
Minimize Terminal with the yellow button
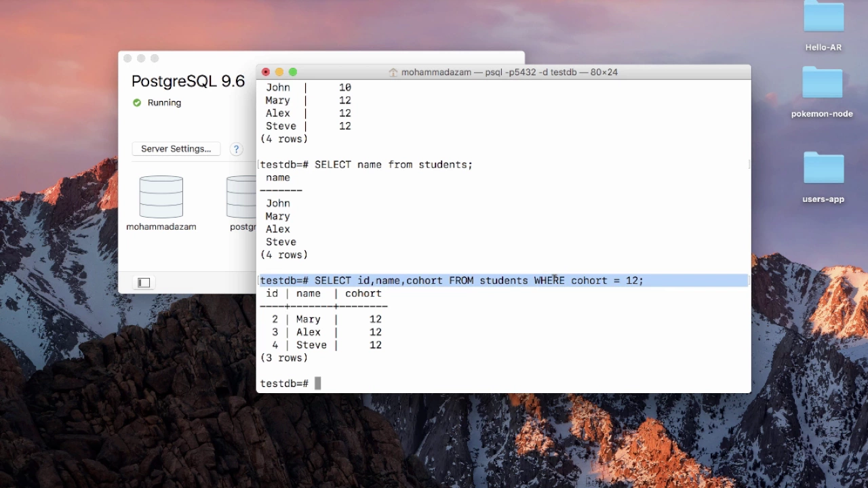coord(279,72)
